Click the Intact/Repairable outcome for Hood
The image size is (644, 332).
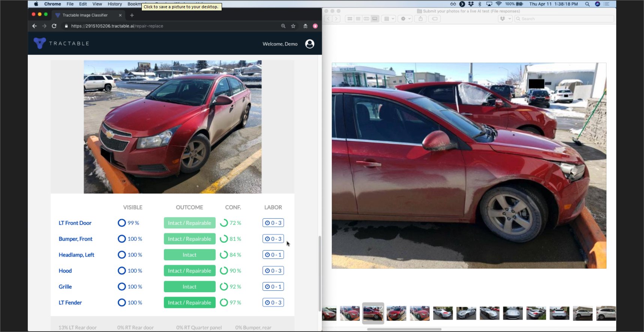tap(189, 271)
